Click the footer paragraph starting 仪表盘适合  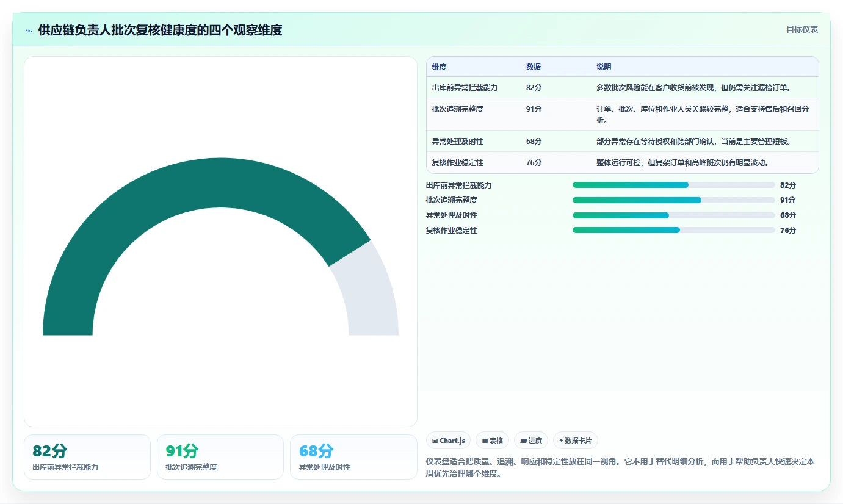coord(620,467)
